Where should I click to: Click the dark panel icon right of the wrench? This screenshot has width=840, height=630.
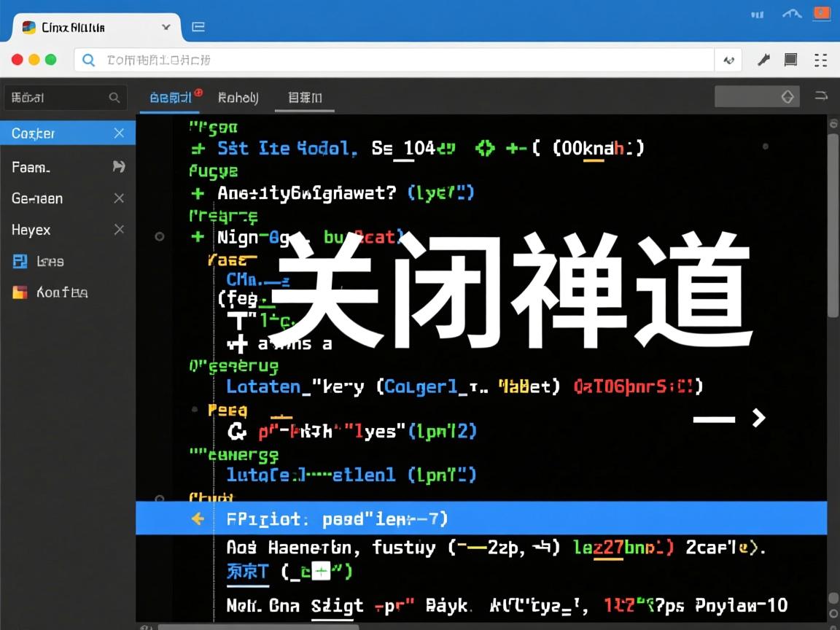790,60
